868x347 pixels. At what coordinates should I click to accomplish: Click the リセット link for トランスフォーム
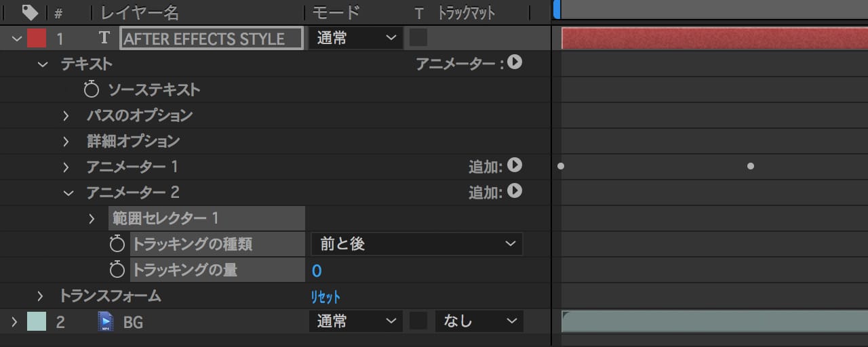(325, 297)
